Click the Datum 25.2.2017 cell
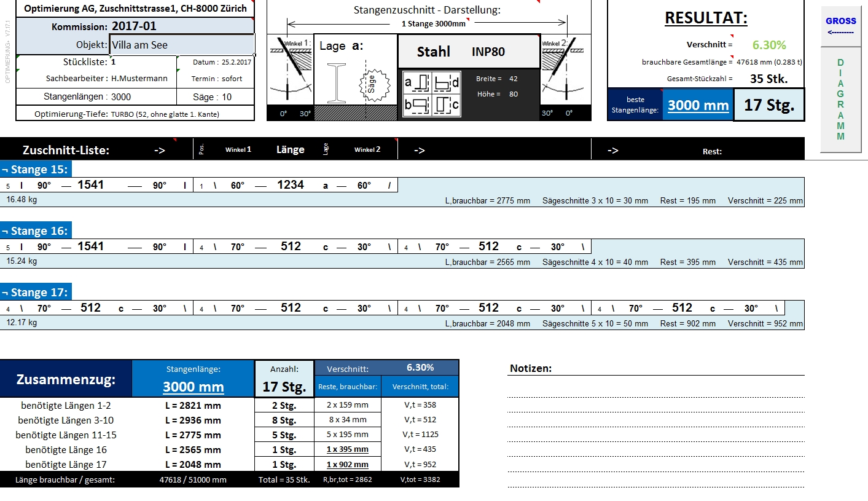This screenshot has width=868, height=501. point(216,62)
